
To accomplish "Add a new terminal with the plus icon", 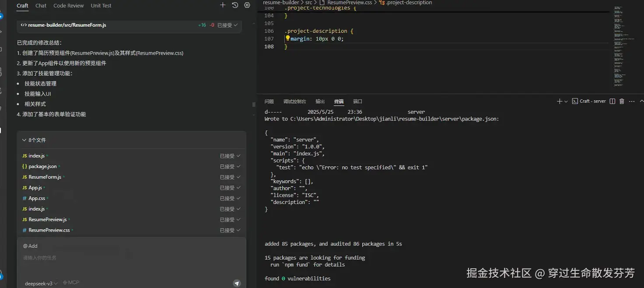I will [559, 101].
